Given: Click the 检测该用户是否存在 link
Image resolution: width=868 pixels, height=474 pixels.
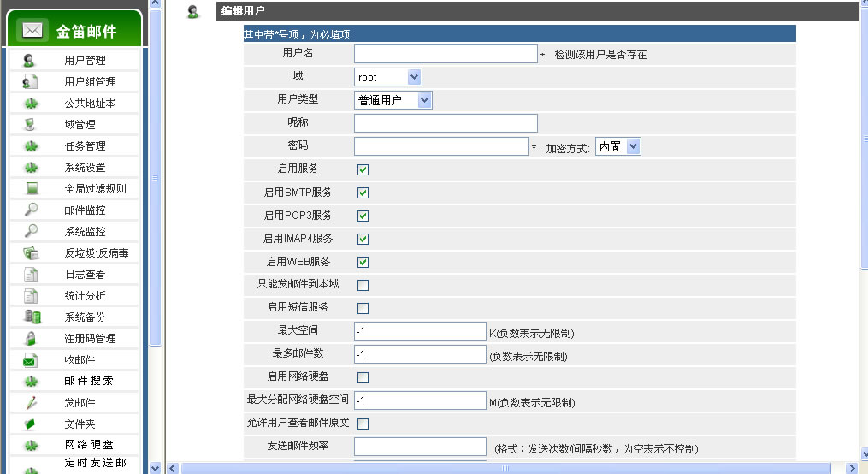Looking at the screenshot, I should coord(600,55).
